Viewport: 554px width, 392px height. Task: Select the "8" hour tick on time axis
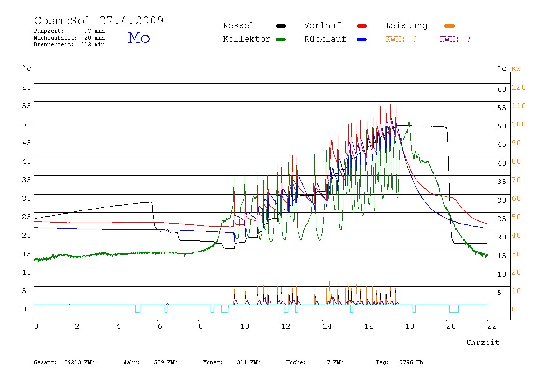(x=201, y=326)
